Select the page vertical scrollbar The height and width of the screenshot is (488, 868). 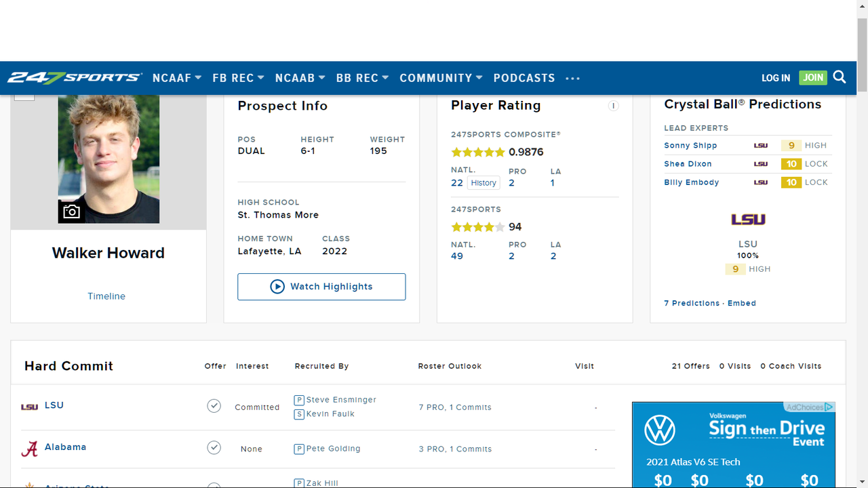point(862,54)
